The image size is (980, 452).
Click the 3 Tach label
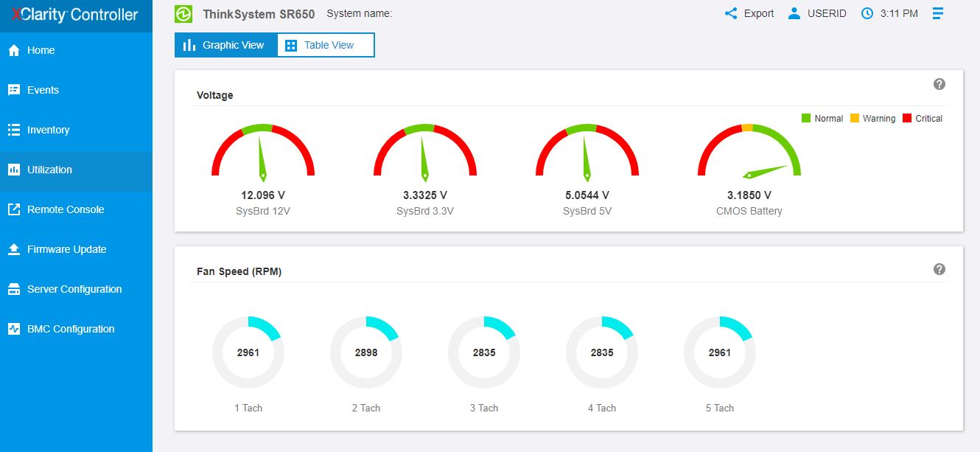(x=484, y=408)
